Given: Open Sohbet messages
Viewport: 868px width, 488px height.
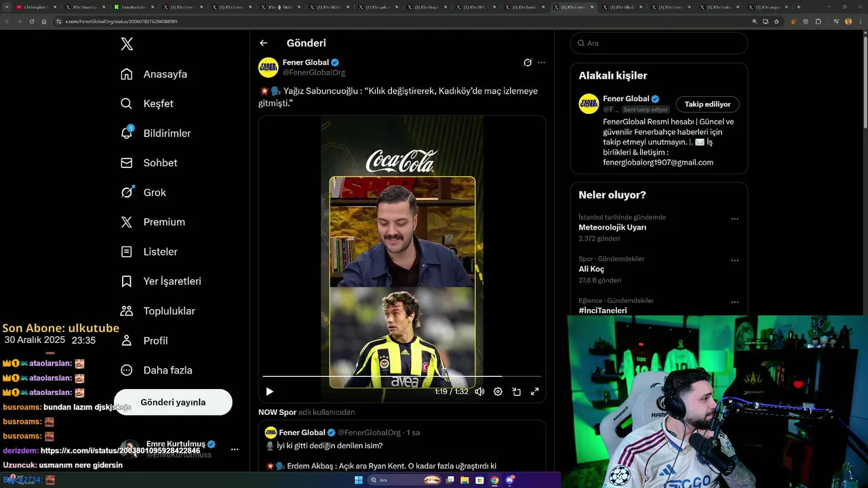Looking at the screenshot, I should (x=149, y=163).
